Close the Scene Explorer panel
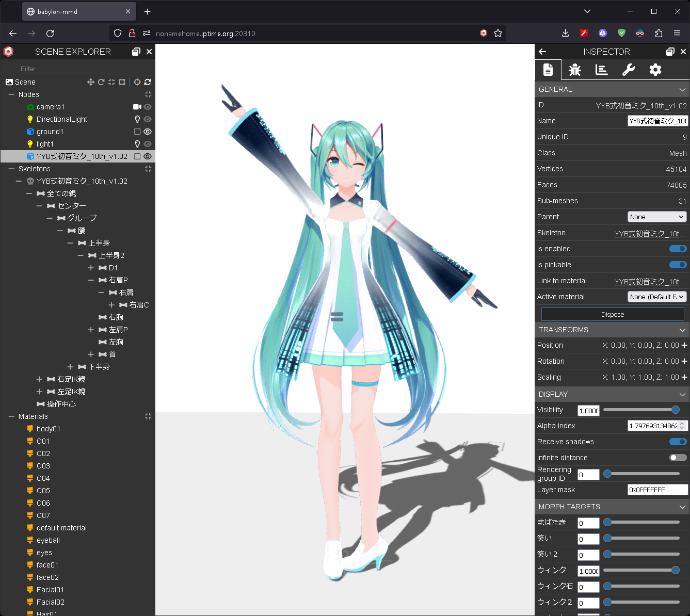 pyautogui.click(x=149, y=52)
